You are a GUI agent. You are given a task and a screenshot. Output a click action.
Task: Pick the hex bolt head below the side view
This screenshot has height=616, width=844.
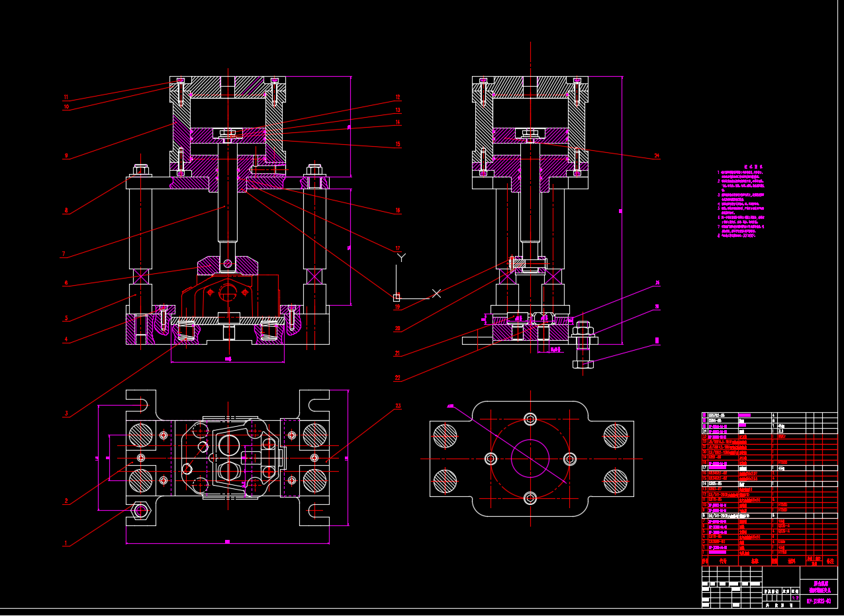(583, 364)
